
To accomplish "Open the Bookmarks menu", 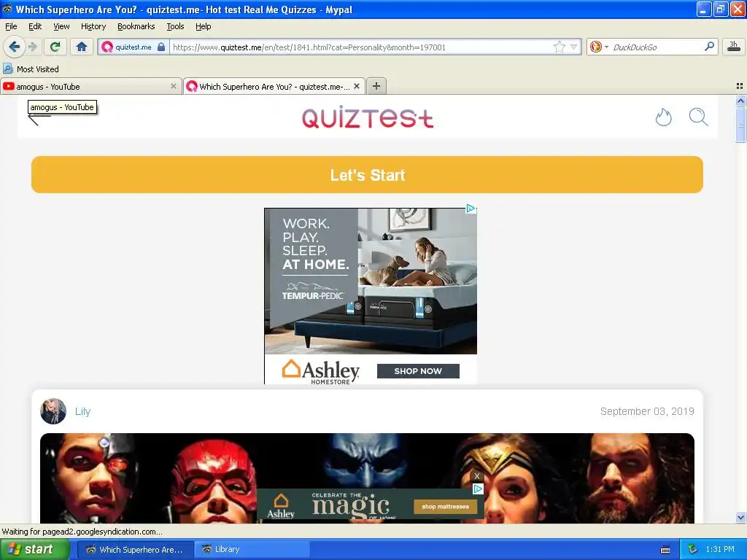I will coord(136,26).
